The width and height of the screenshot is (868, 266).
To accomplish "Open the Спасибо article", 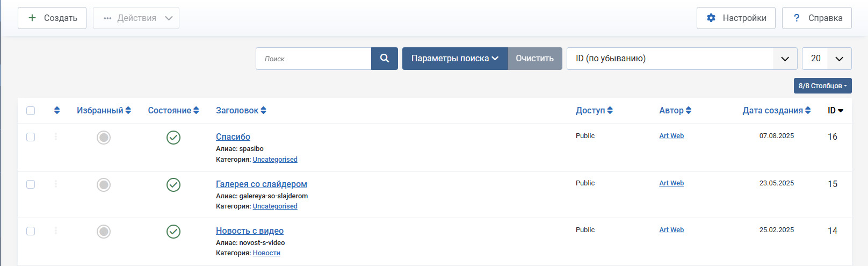I will (x=233, y=136).
